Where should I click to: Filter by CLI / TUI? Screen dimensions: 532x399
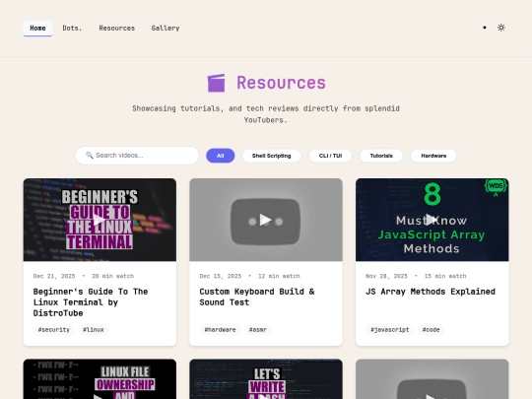[330, 156]
